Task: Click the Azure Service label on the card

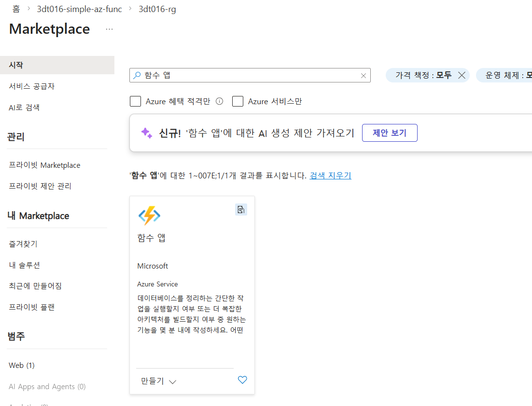Action: pos(157,284)
